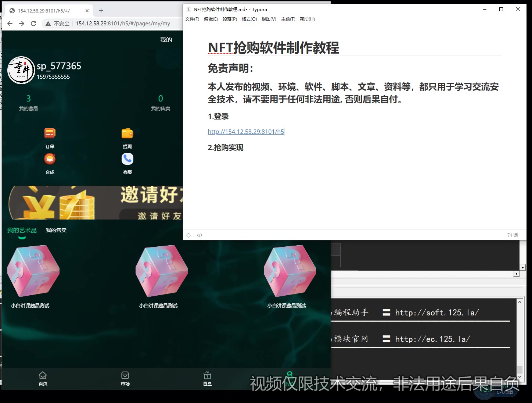Toggle the outline panel in Typora status bar
The image size is (532, 403).
188,235
